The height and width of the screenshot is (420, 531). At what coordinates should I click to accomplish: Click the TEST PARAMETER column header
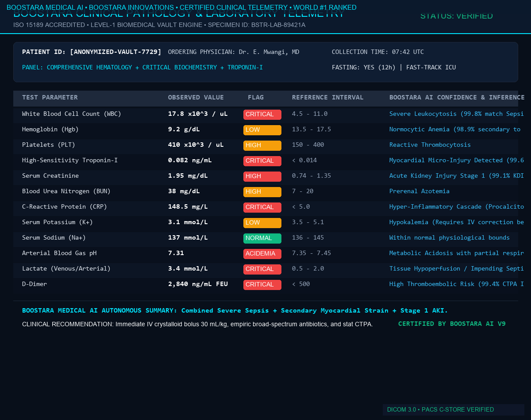[x=50, y=97]
